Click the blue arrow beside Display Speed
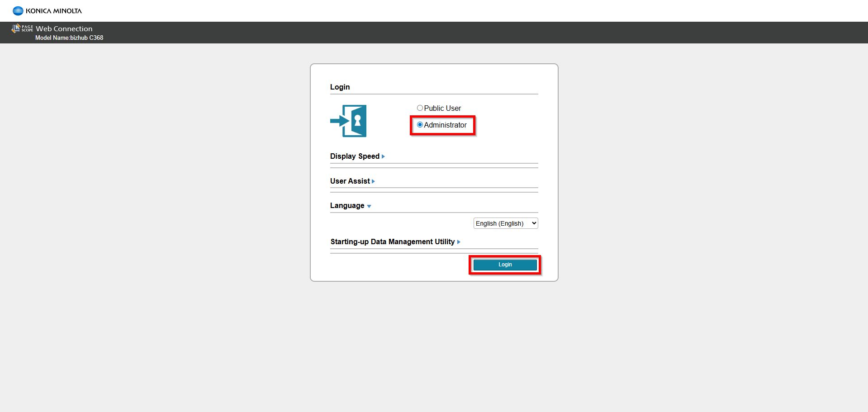 pyautogui.click(x=383, y=156)
